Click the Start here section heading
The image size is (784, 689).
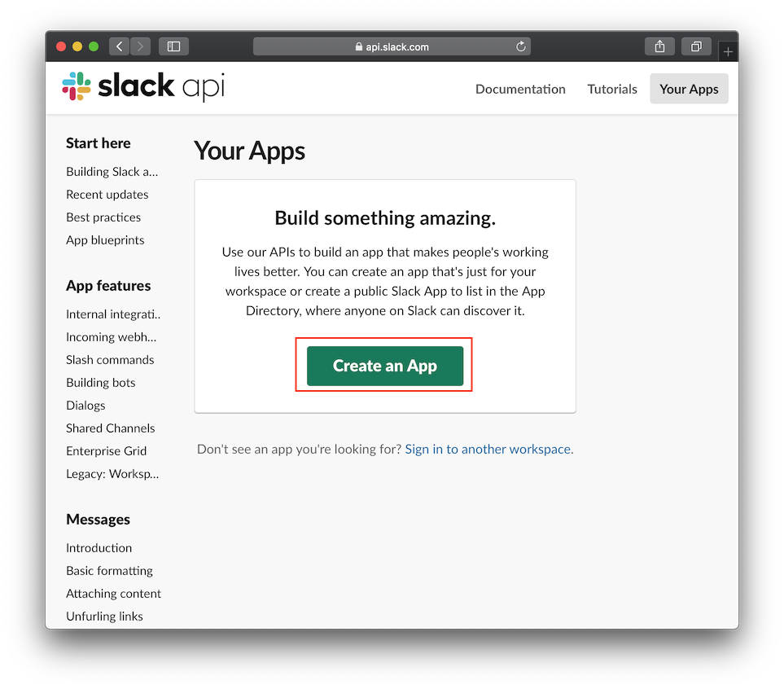point(98,143)
